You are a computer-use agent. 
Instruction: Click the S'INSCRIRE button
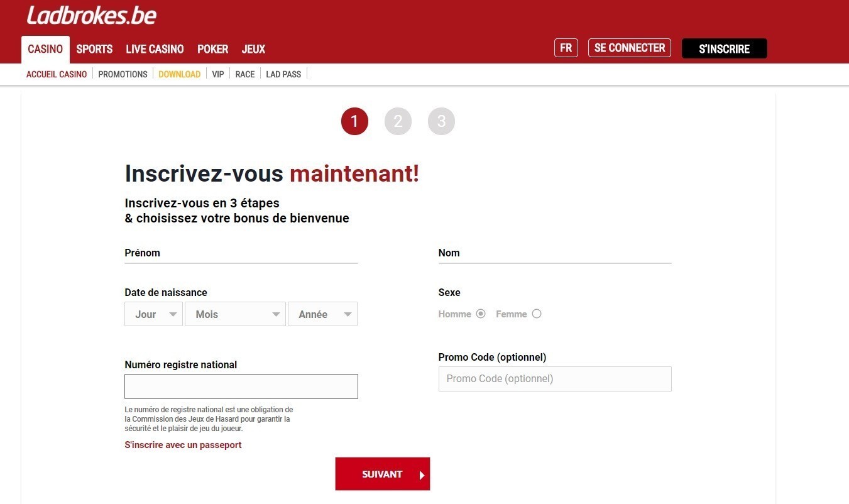724,48
